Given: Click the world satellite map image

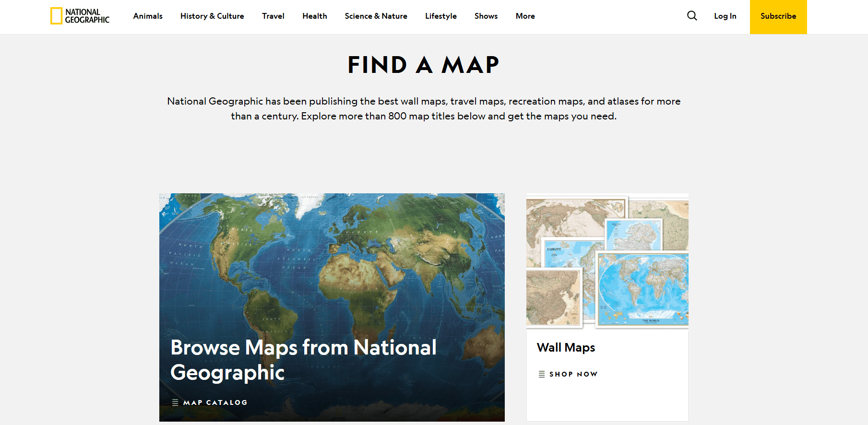Looking at the screenshot, I should click(x=332, y=264).
